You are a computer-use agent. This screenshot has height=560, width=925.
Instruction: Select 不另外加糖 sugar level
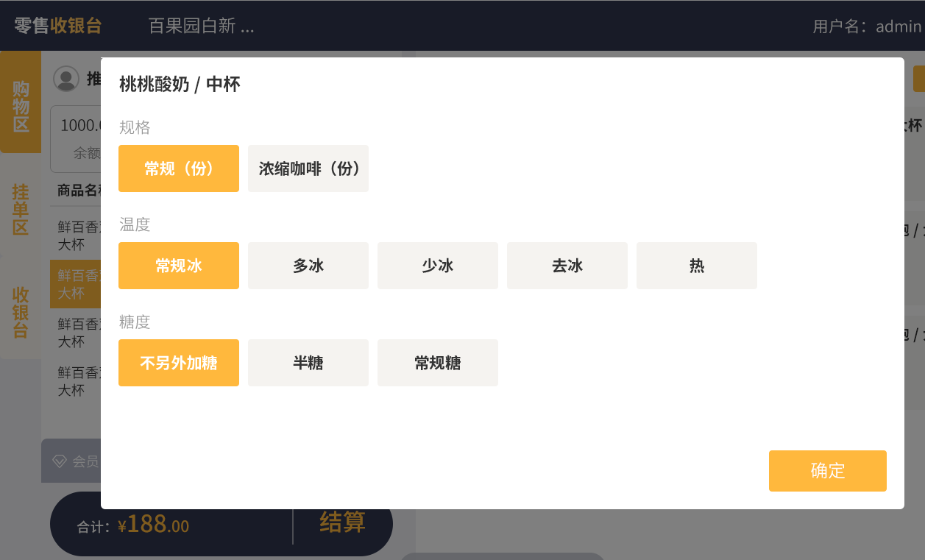[179, 363]
